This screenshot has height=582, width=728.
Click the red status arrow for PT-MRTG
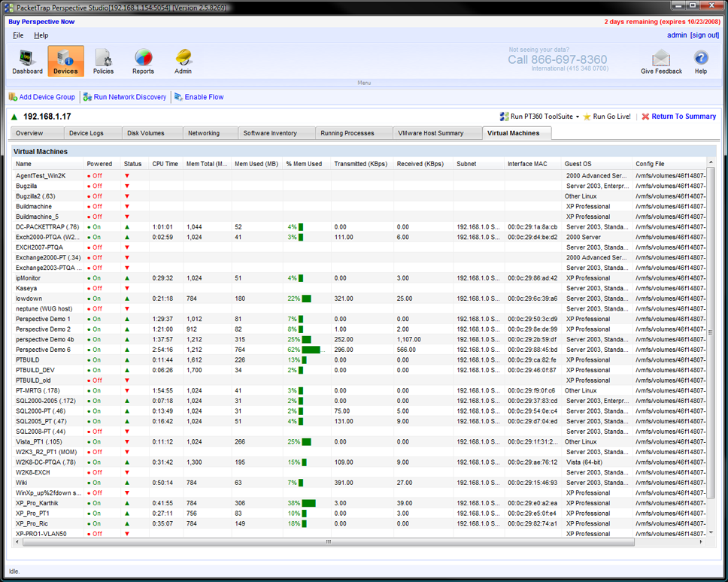point(127,391)
